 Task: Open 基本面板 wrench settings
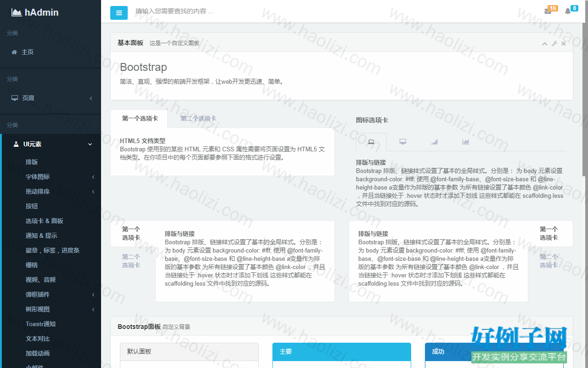point(554,44)
